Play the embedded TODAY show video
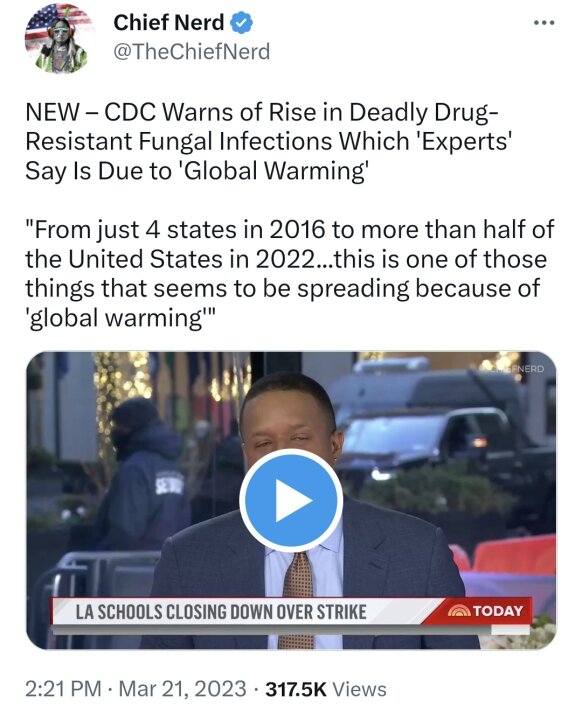 (x=291, y=500)
